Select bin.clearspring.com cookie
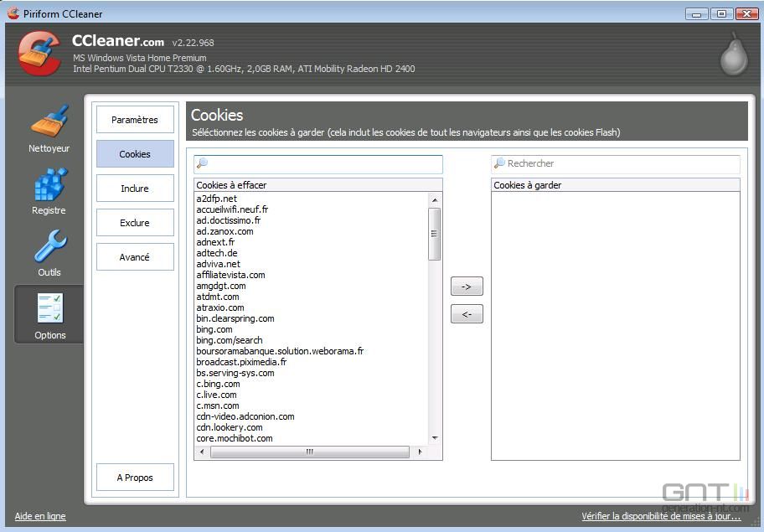 [x=235, y=318]
